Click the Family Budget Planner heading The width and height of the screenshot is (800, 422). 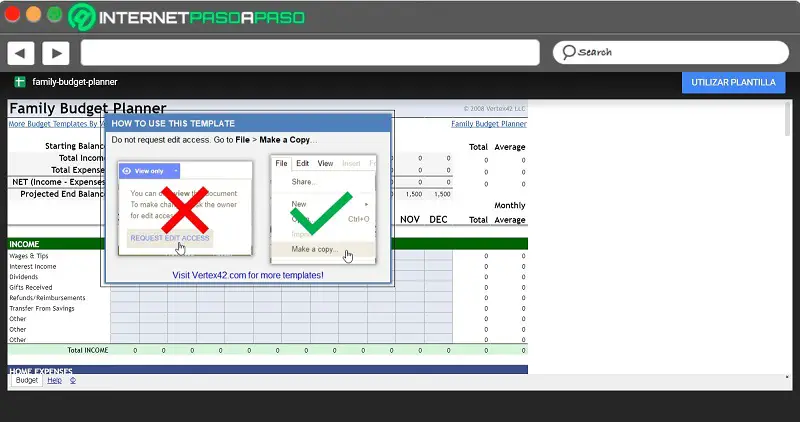coord(88,108)
